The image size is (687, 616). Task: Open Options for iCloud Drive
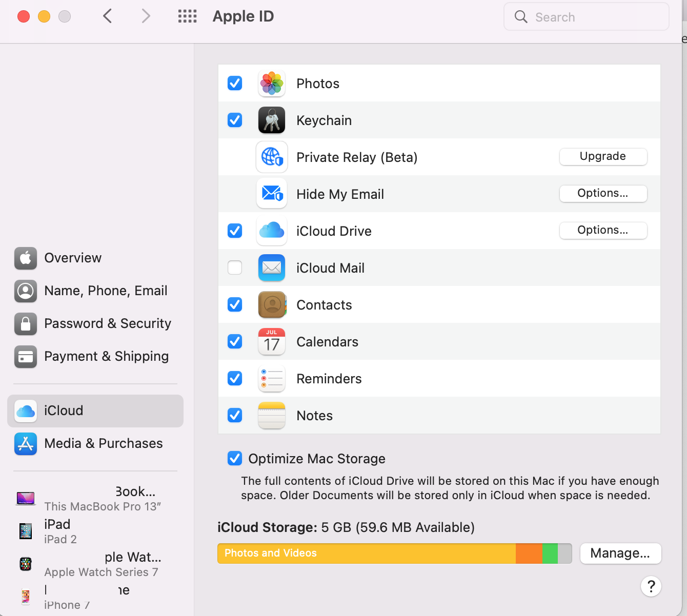[603, 231]
